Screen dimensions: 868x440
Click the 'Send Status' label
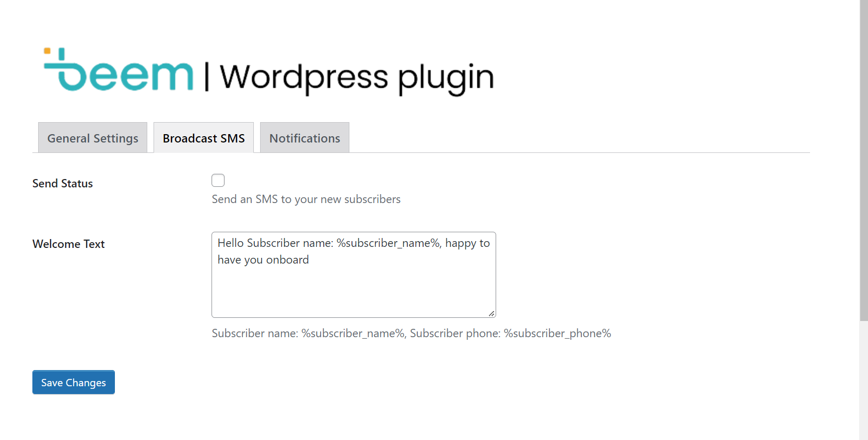(63, 183)
